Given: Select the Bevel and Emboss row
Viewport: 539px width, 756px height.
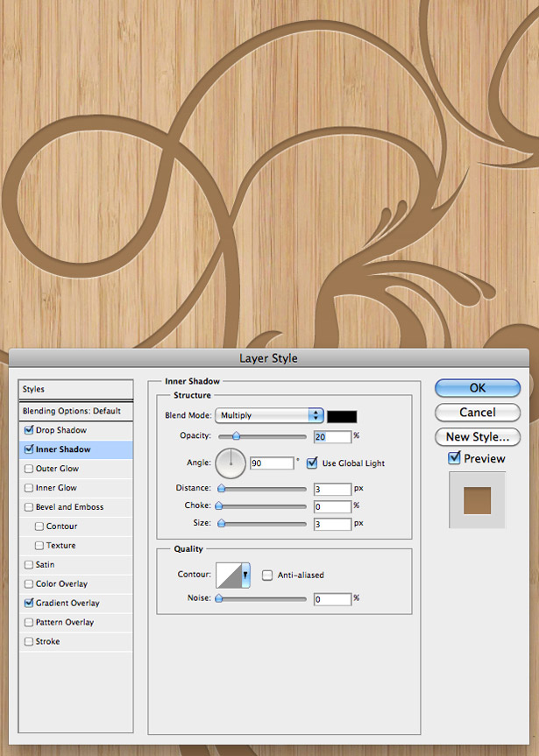Looking at the screenshot, I should [75, 506].
